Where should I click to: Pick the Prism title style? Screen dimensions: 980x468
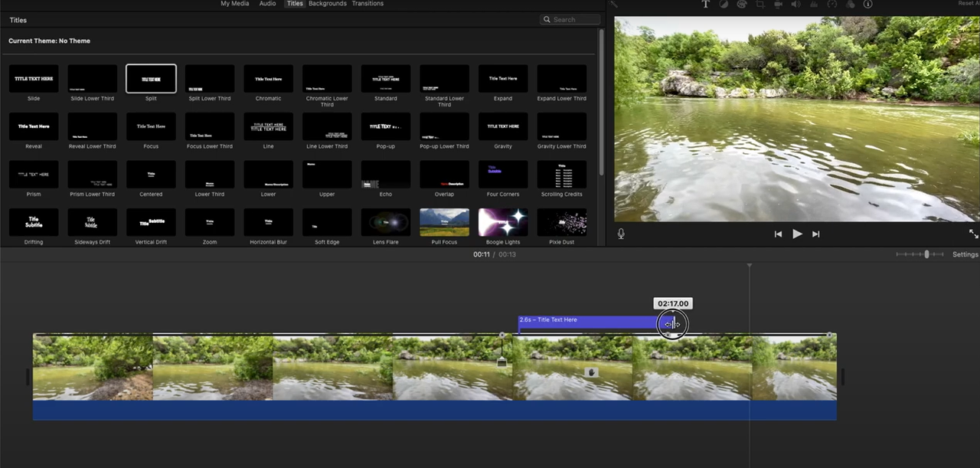pyautogui.click(x=34, y=175)
